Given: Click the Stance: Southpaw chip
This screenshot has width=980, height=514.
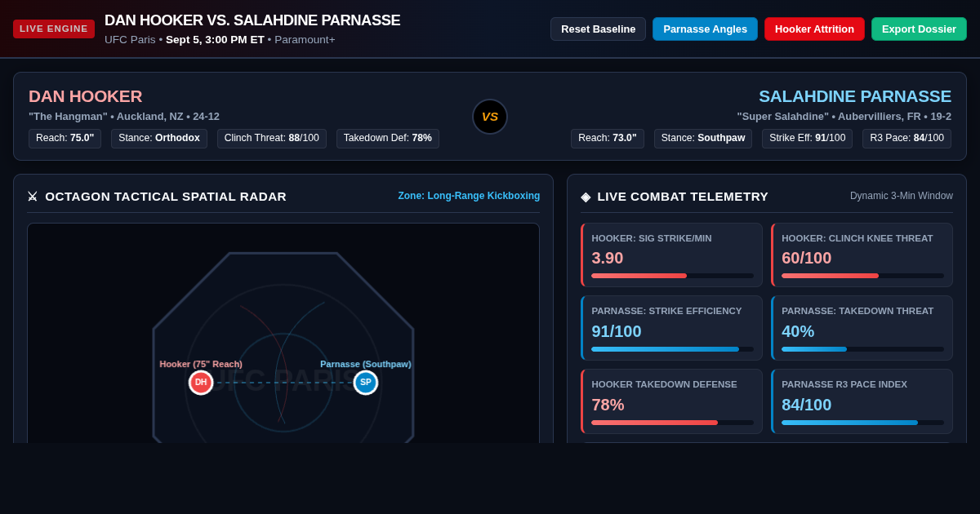Looking at the screenshot, I should [703, 139].
